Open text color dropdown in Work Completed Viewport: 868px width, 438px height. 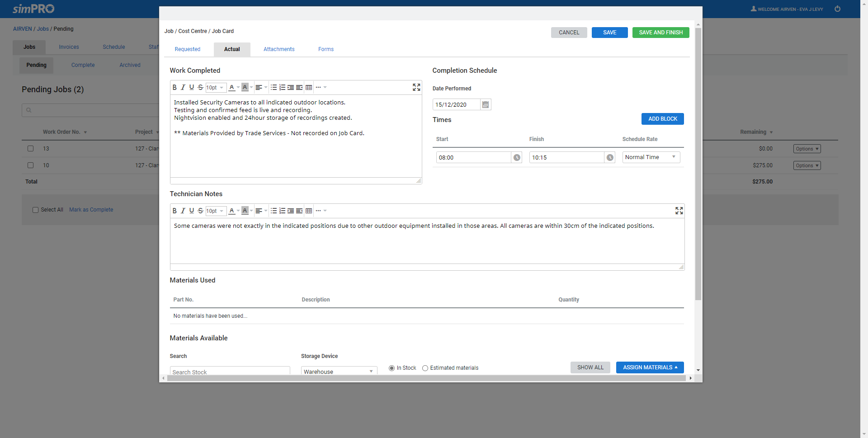click(x=238, y=87)
